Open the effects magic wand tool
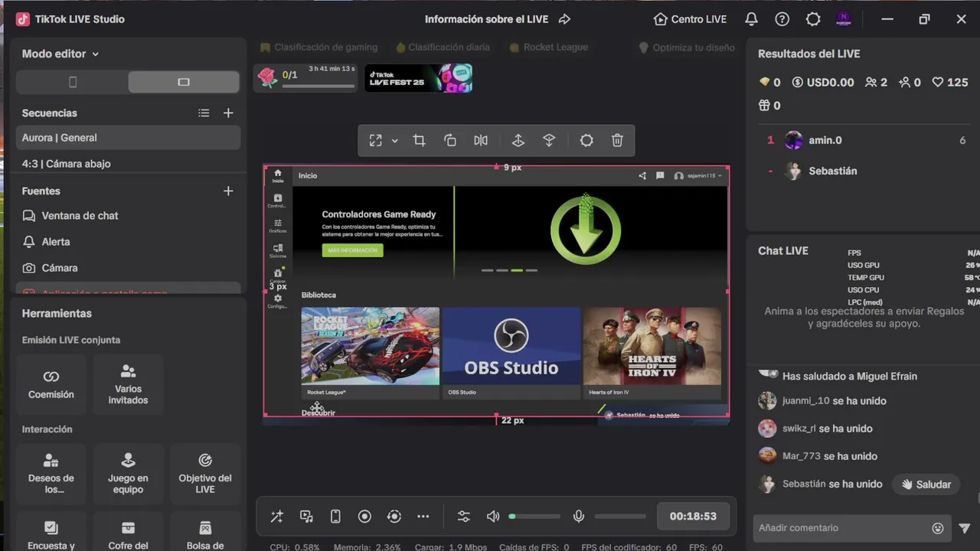980x551 pixels. [x=277, y=517]
